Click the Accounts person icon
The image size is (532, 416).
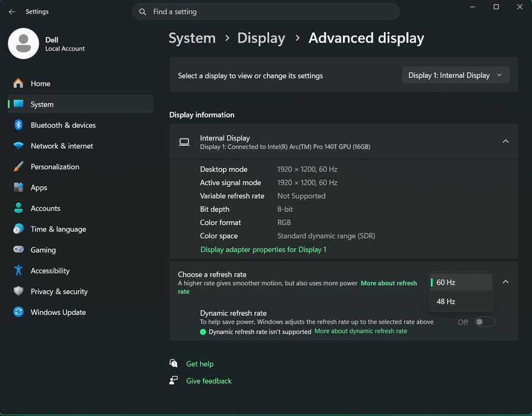[18, 208]
